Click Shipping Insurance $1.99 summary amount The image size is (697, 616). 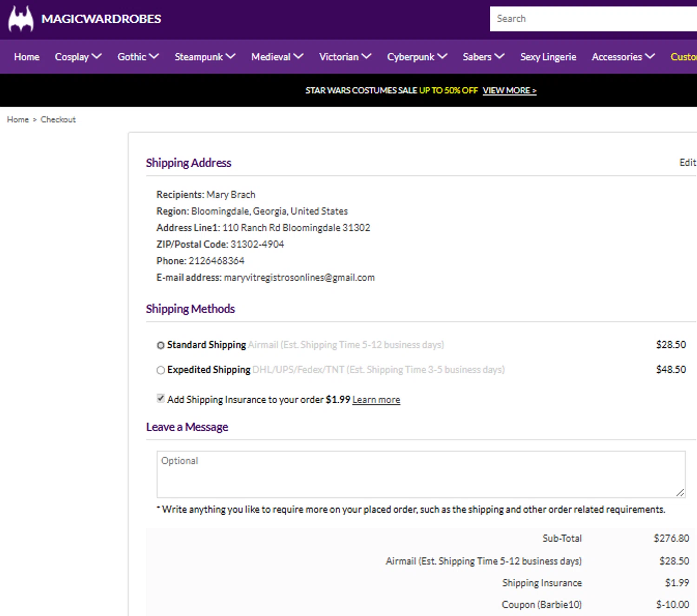pyautogui.click(x=677, y=583)
